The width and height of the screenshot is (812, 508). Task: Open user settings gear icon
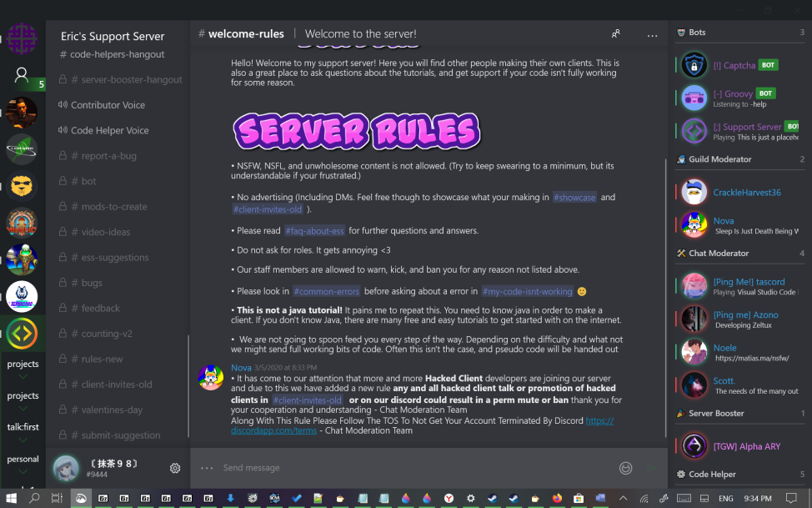175,468
